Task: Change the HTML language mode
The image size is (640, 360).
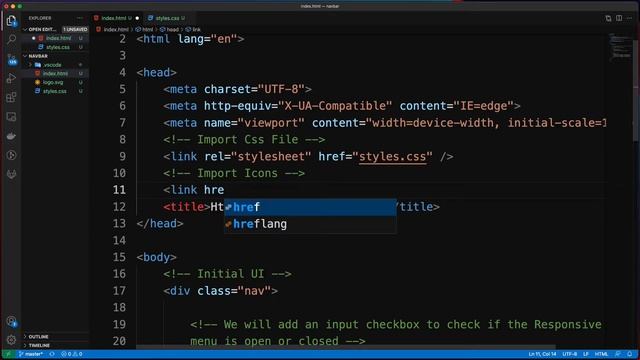Action: 601,354
